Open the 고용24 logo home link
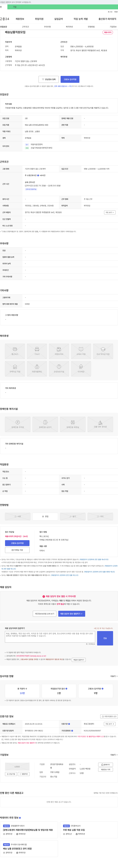 point(4,19)
